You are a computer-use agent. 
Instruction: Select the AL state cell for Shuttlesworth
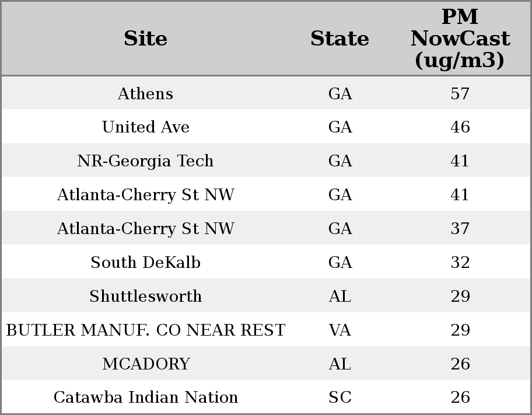pos(339,297)
